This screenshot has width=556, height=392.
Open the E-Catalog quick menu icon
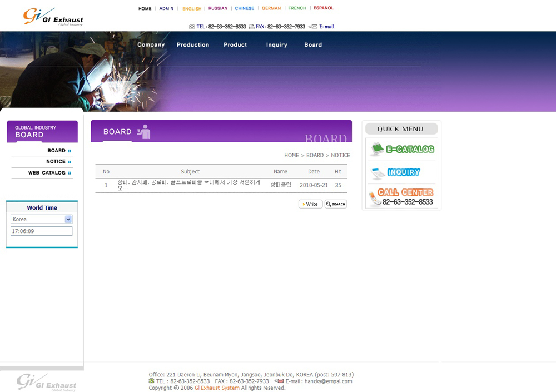click(x=401, y=149)
